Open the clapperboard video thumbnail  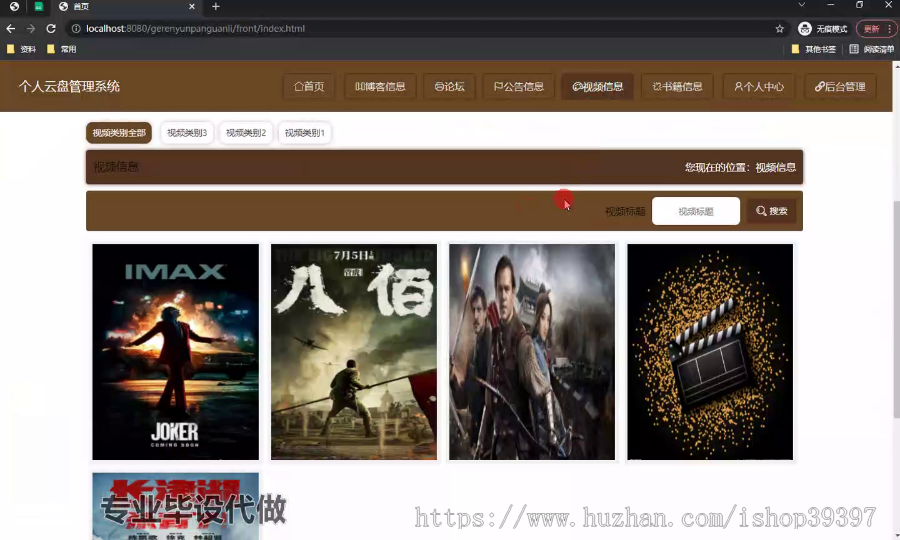tap(710, 352)
